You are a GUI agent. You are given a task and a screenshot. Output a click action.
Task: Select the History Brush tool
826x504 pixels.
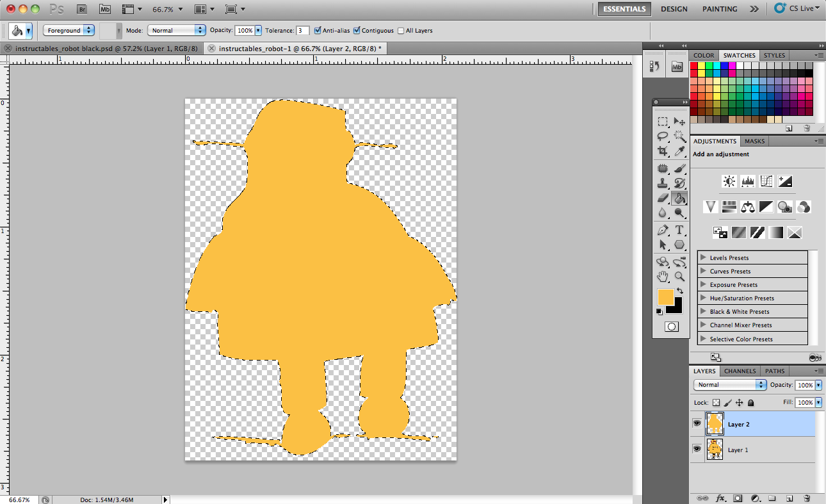(679, 184)
